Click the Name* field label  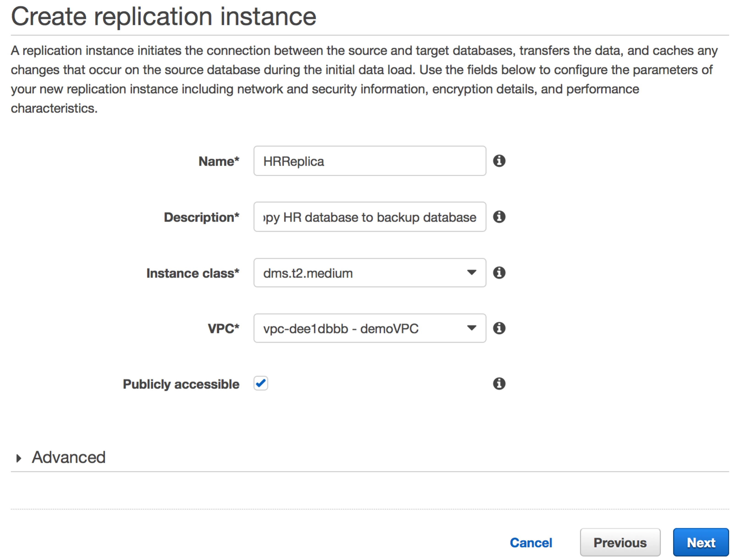click(x=219, y=162)
